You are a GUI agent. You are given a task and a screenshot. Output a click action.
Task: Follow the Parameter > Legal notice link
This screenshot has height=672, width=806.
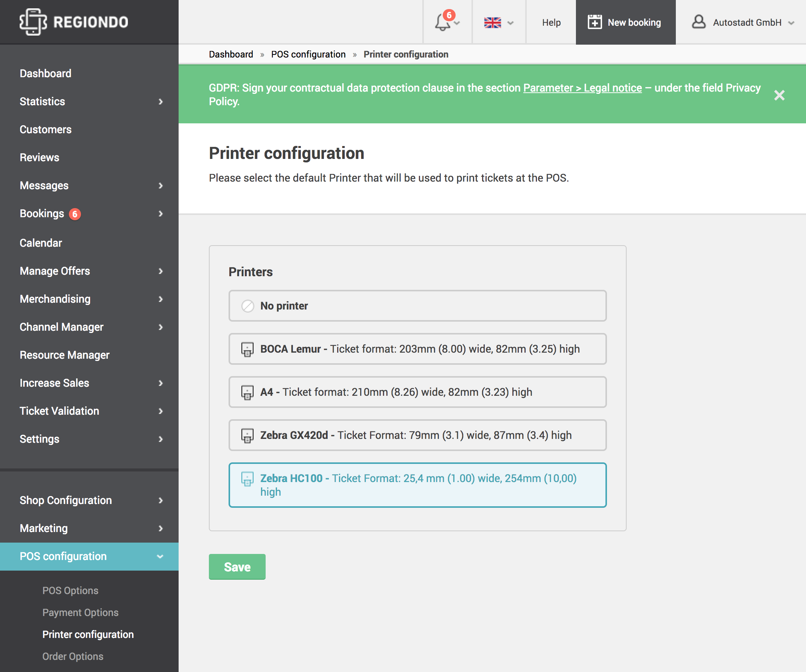click(582, 88)
